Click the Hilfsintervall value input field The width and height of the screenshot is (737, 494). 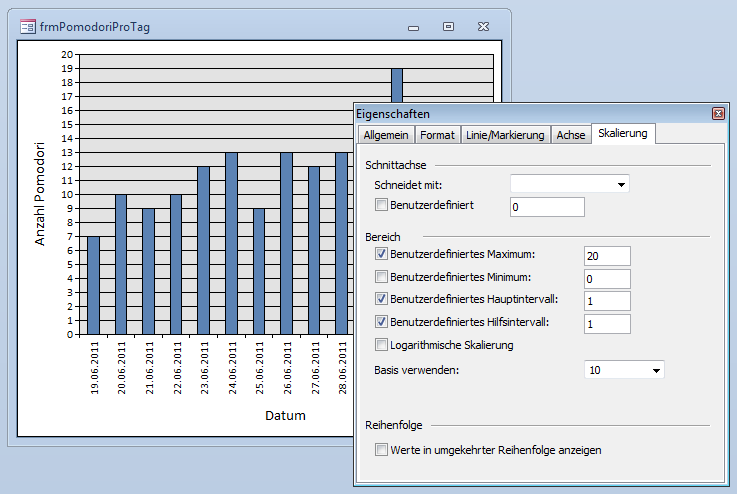[607, 323]
